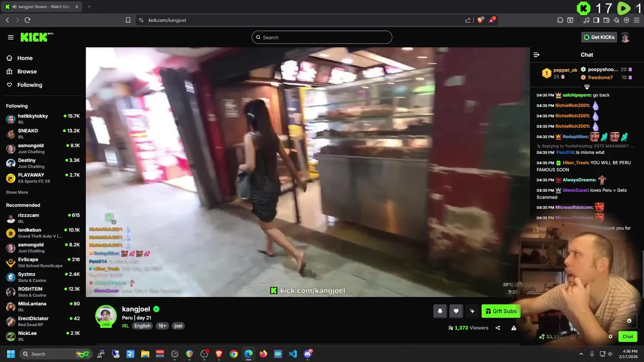The height and width of the screenshot is (362, 644).
Task: Open the chat emoji picker
Action: [629, 321]
